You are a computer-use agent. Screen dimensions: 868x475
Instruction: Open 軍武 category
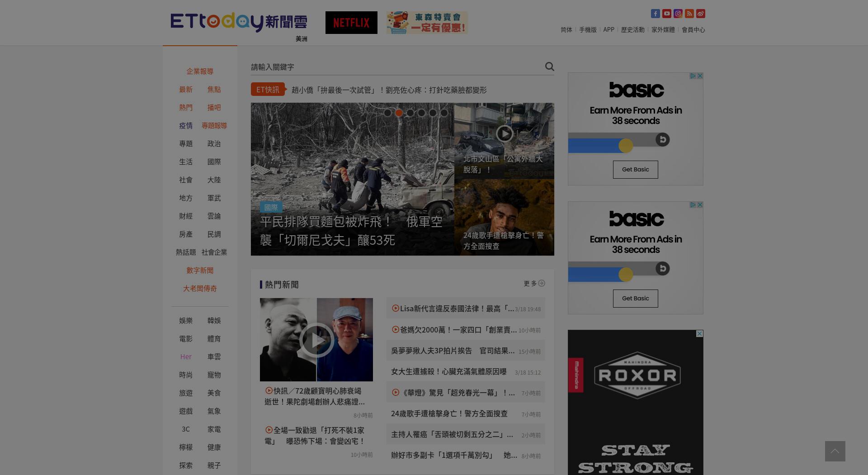[214, 198]
